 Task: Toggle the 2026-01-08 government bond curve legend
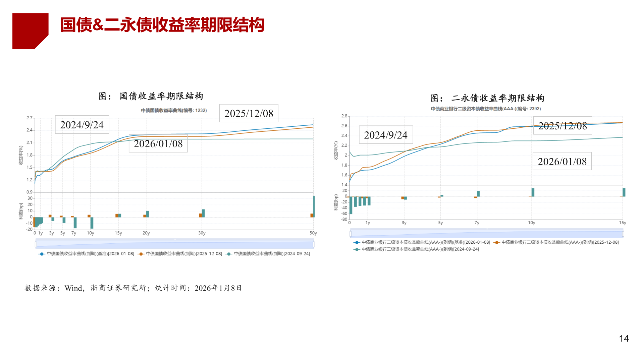86,254
